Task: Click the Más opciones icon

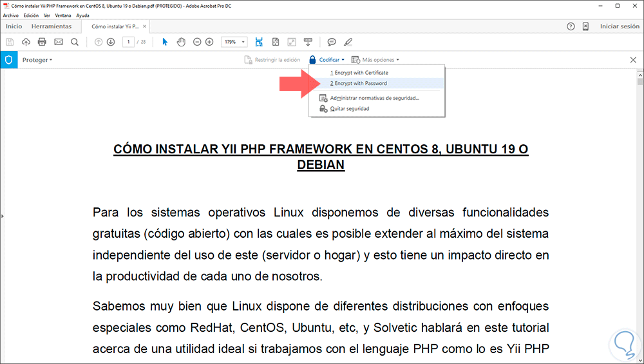Action: point(355,60)
